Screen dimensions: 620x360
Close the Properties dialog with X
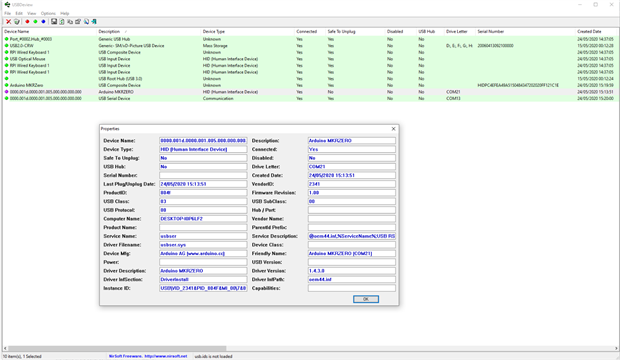tap(393, 129)
